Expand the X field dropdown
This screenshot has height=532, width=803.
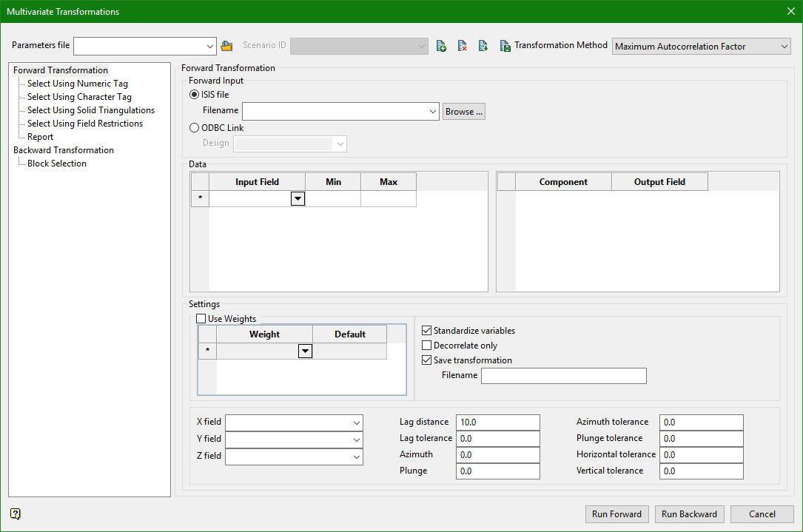tap(357, 422)
